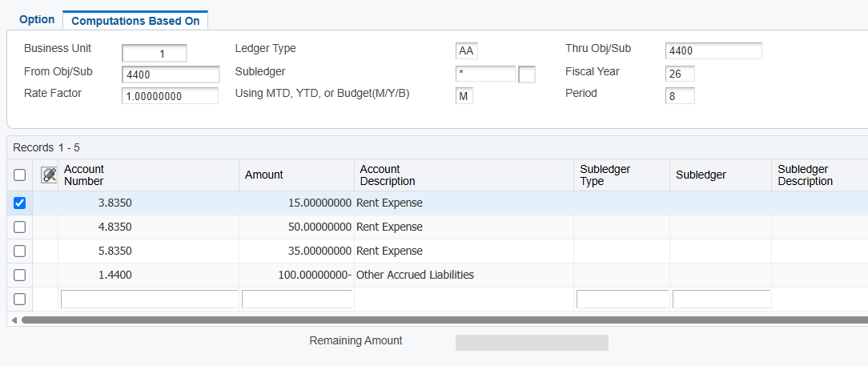Click amount 15.00000000 cell
Viewport: 868px width, 366px height.
click(297, 203)
